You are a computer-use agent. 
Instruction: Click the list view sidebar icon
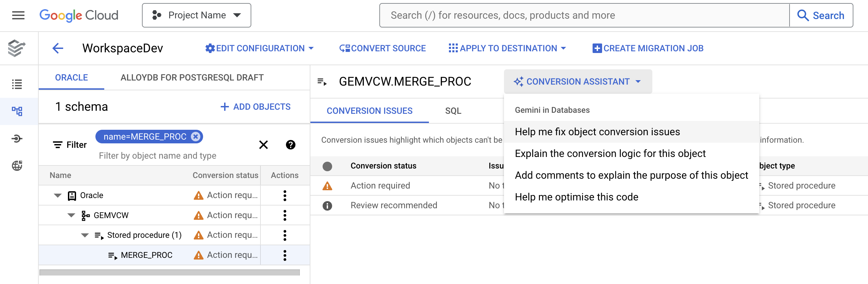pos(17,84)
